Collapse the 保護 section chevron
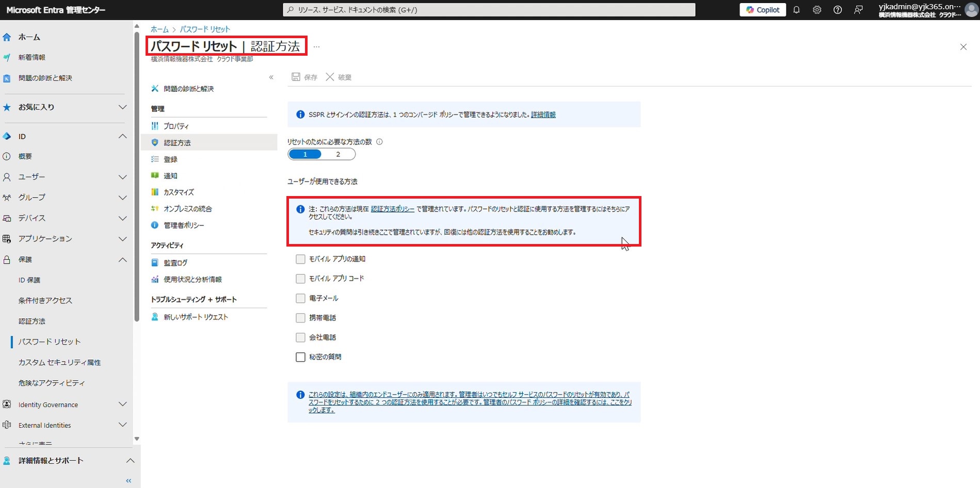This screenshot has height=488, width=980. coord(122,259)
